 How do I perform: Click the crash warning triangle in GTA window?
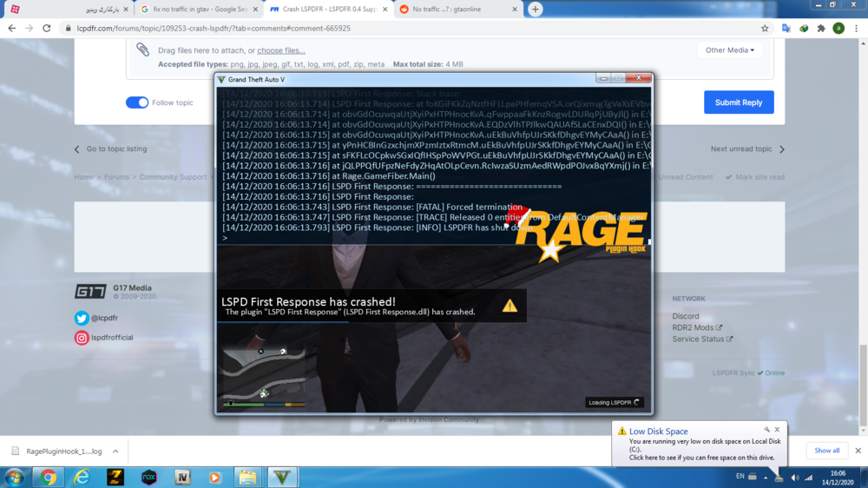[x=510, y=306]
